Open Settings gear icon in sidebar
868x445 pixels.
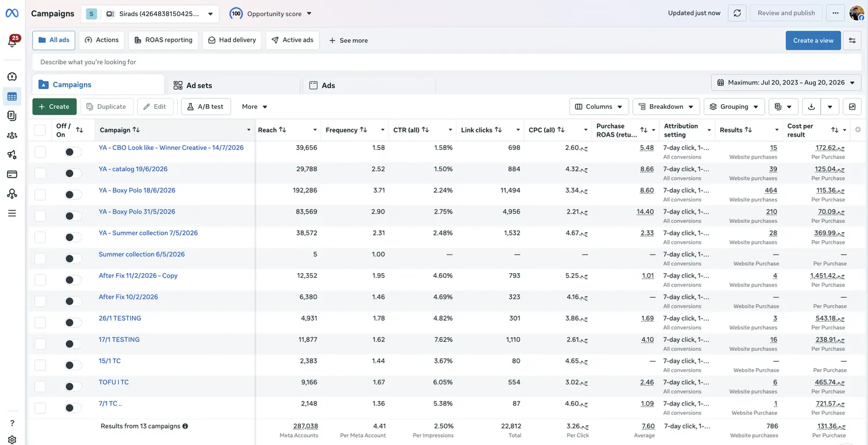click(12, 440)
